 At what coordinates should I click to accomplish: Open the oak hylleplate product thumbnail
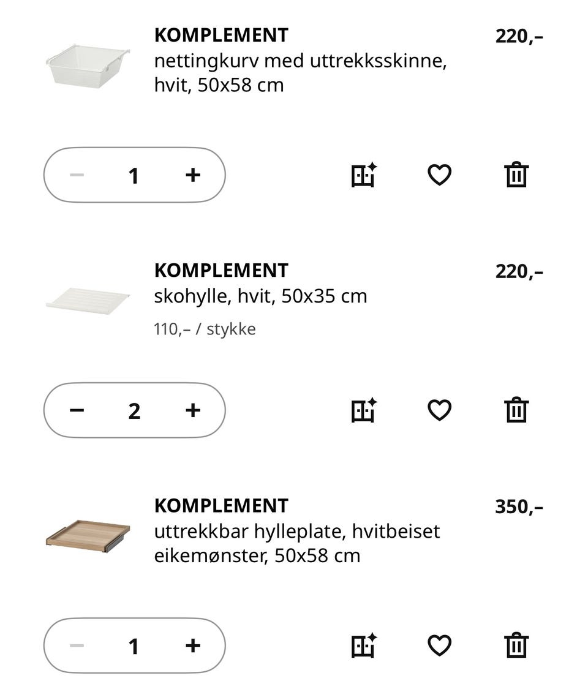point(88,536)
